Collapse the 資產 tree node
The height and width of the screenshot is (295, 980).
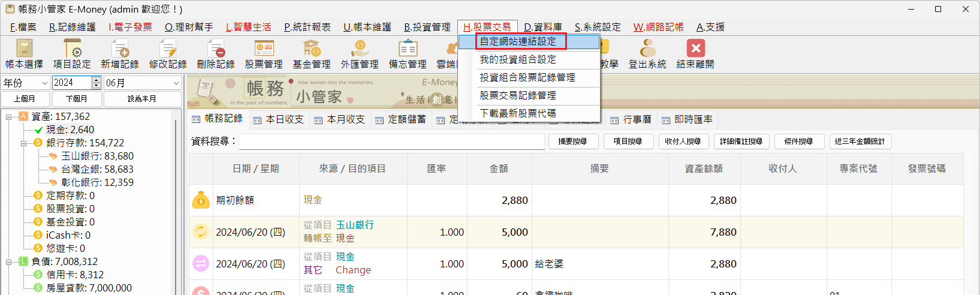[9, 117]
